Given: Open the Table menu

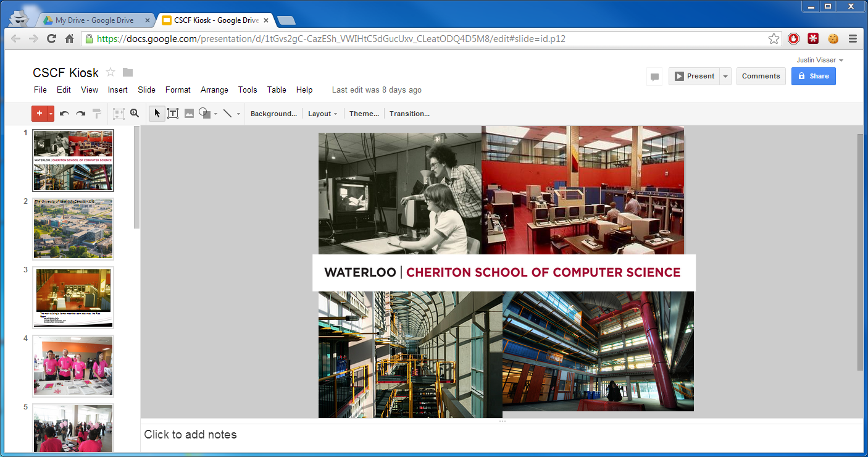Looking at the screenshot, I should coord(277,90).
